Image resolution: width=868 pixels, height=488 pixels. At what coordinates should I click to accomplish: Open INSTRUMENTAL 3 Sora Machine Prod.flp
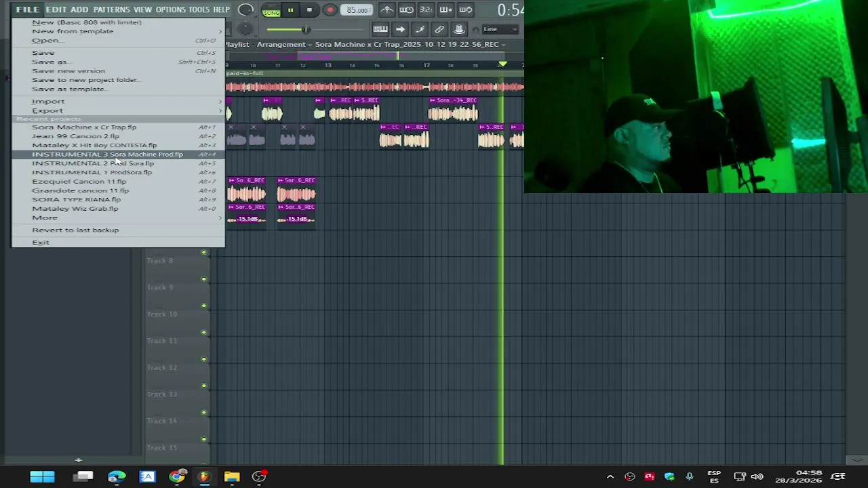coord(118,154)
